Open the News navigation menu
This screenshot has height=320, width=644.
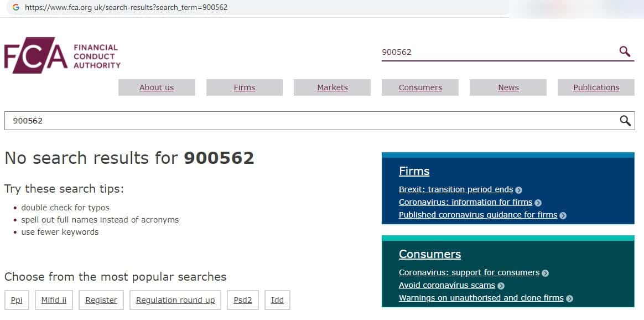[508, 87]
